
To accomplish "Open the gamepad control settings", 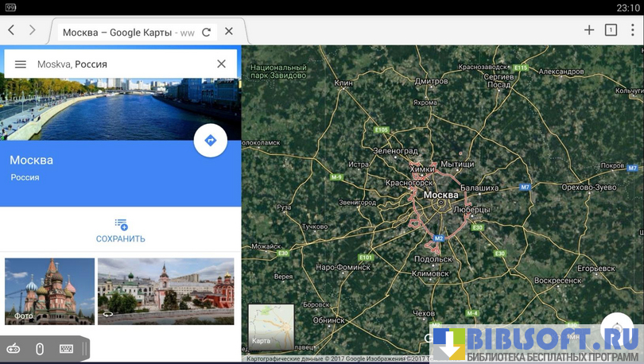I will point(14,349).
